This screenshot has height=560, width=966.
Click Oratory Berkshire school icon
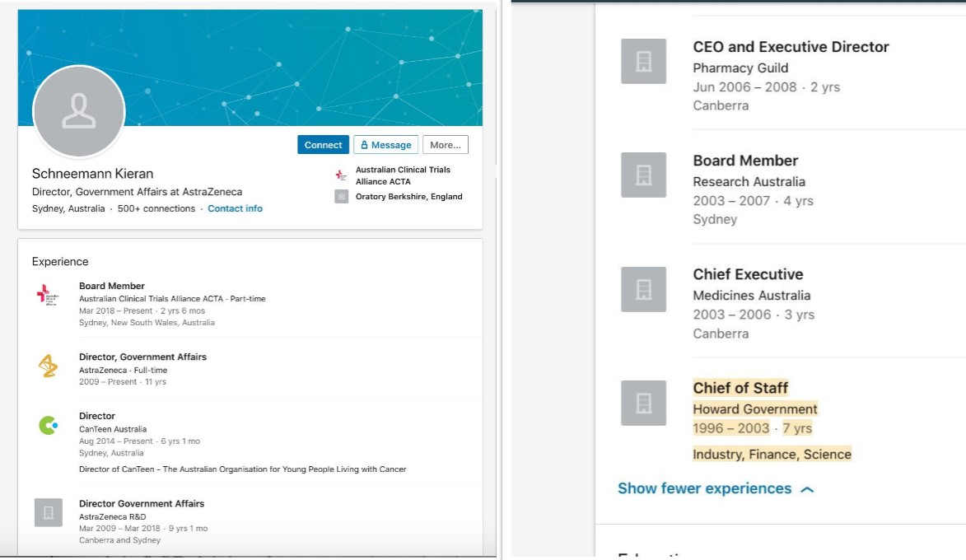pos(341,197)
